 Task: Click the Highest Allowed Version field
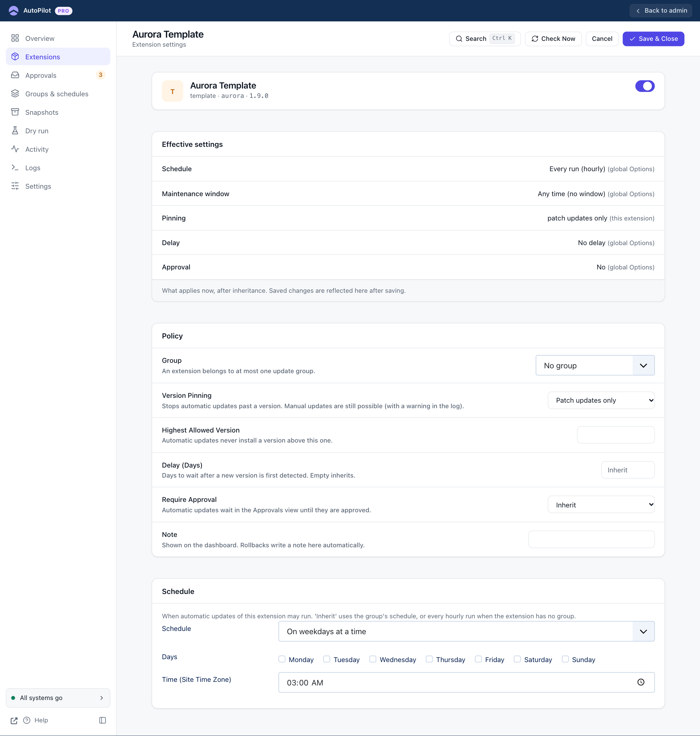point(616,435)
